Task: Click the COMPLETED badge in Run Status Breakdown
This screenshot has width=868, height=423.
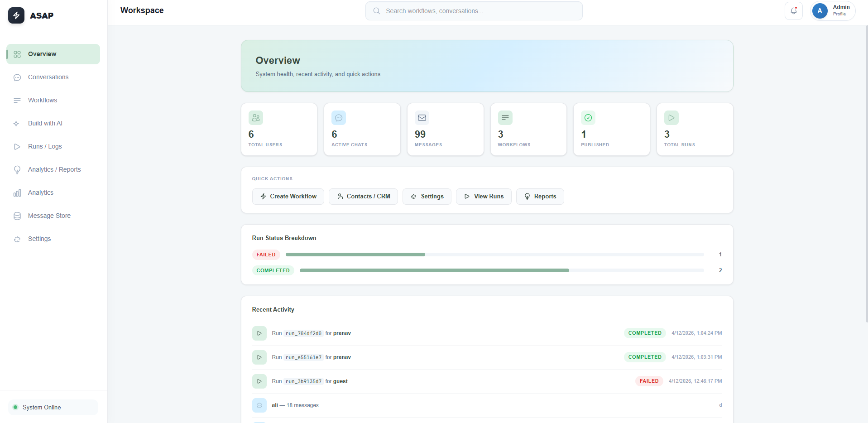Action: pos(273,270)
